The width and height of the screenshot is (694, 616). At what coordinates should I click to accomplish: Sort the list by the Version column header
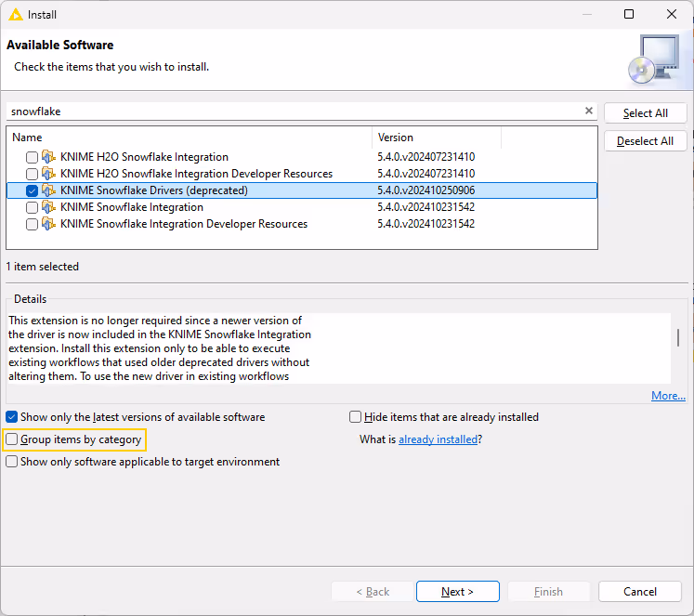coord(437,138)
